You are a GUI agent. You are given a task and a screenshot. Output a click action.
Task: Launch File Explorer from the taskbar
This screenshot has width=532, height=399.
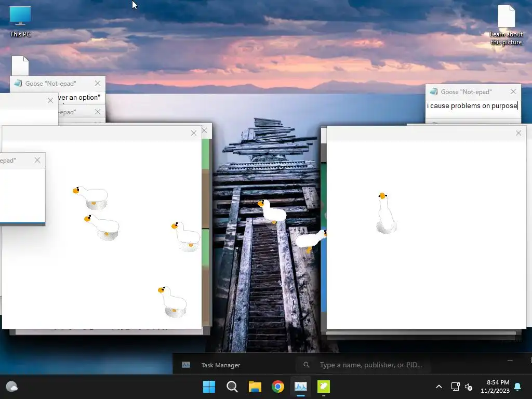[x=255, y=387]
